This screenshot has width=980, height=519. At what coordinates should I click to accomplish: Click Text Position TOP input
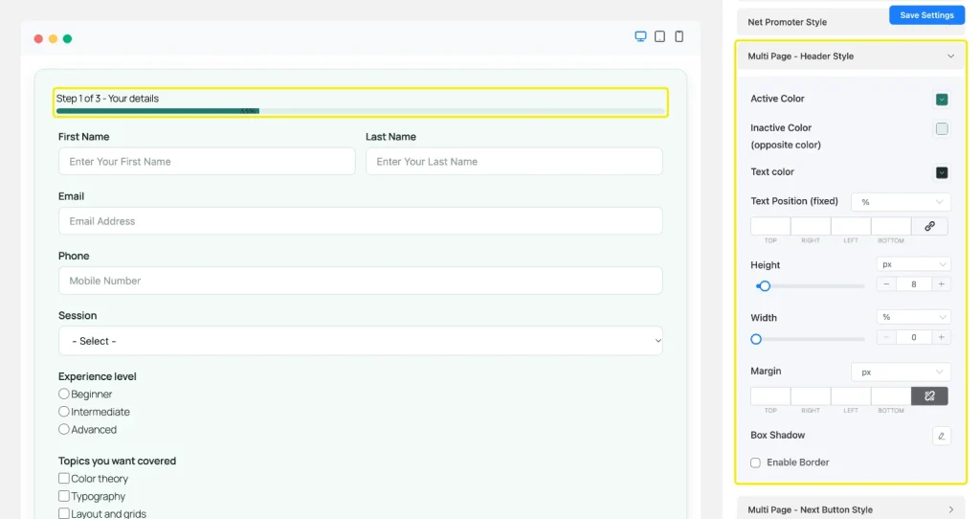click(x=770, y=226)
